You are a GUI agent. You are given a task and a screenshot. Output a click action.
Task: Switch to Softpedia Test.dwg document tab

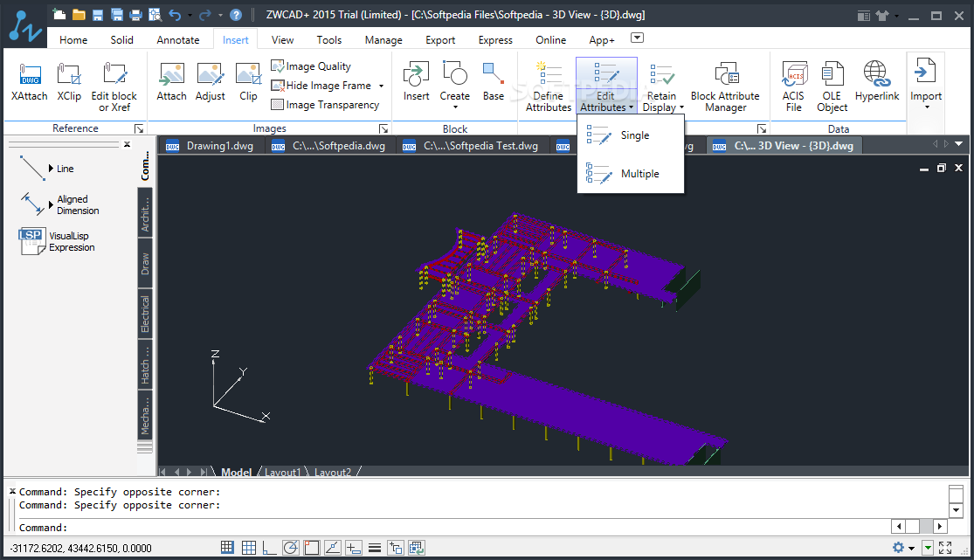click(x=472, y=146)
